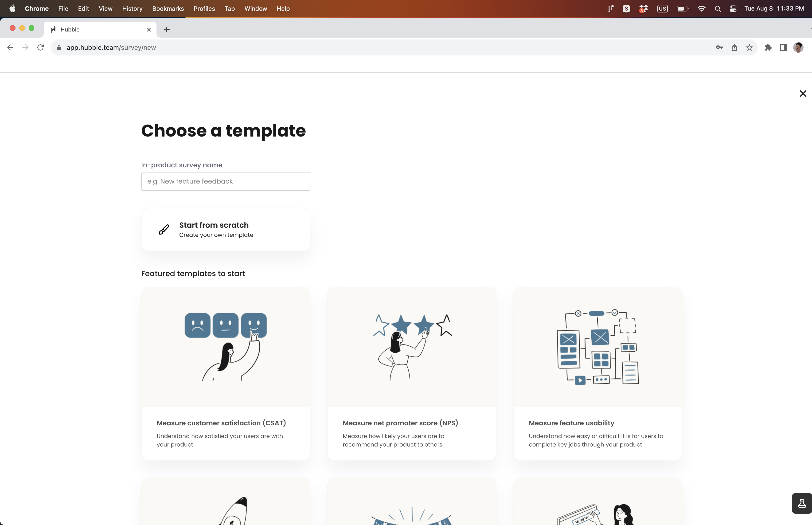Screen dimensions: 812x525
Task: Select the Measure net promoter score (NPS) template
Action: click(x=412, y=373)
